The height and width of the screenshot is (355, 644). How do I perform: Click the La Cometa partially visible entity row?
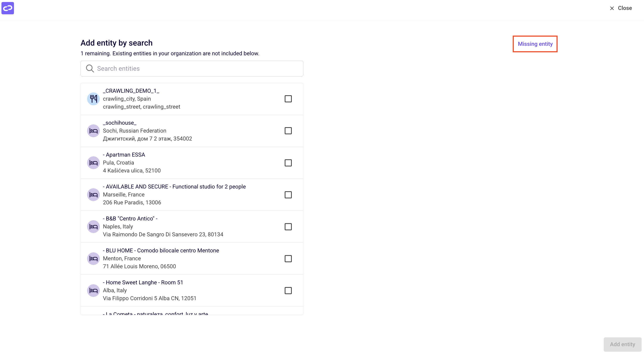[192, 311]
